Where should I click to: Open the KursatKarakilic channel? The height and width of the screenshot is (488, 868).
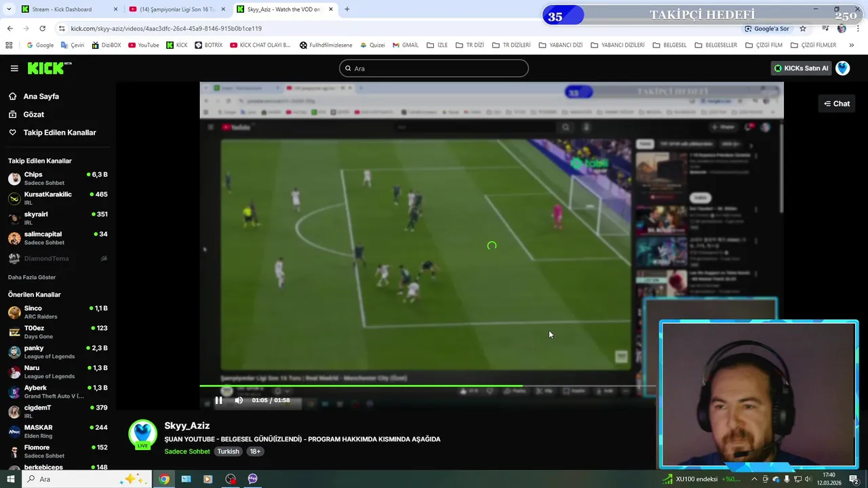58,199
